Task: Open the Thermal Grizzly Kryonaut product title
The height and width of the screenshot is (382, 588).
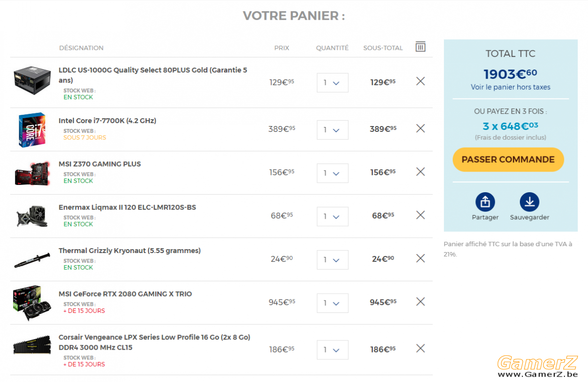Action: (x=130, y=251)
